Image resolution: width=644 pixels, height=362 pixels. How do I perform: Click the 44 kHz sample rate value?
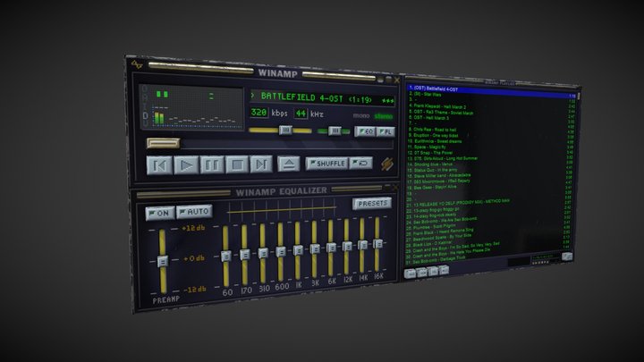click(301, 114)
